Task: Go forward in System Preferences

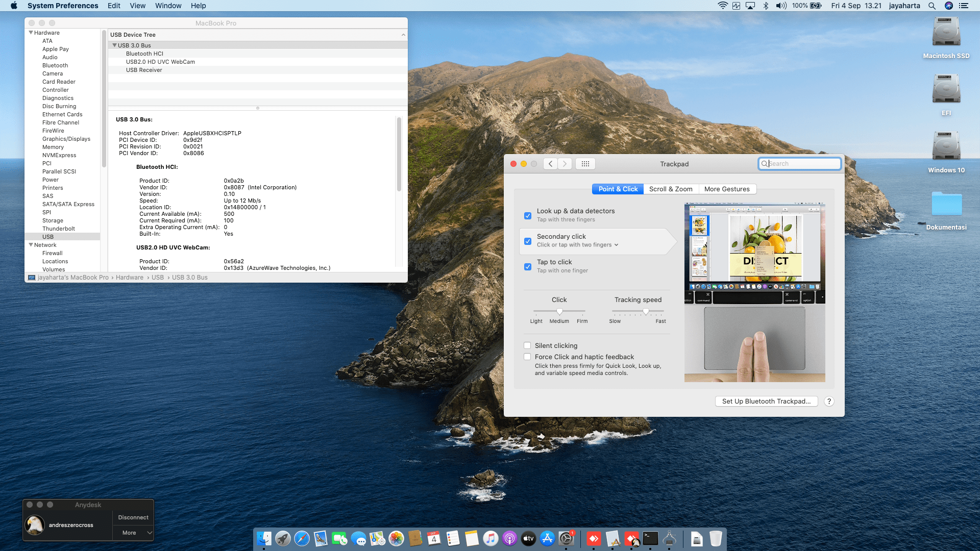Action: pyautogui.click(x=565, y=164)
